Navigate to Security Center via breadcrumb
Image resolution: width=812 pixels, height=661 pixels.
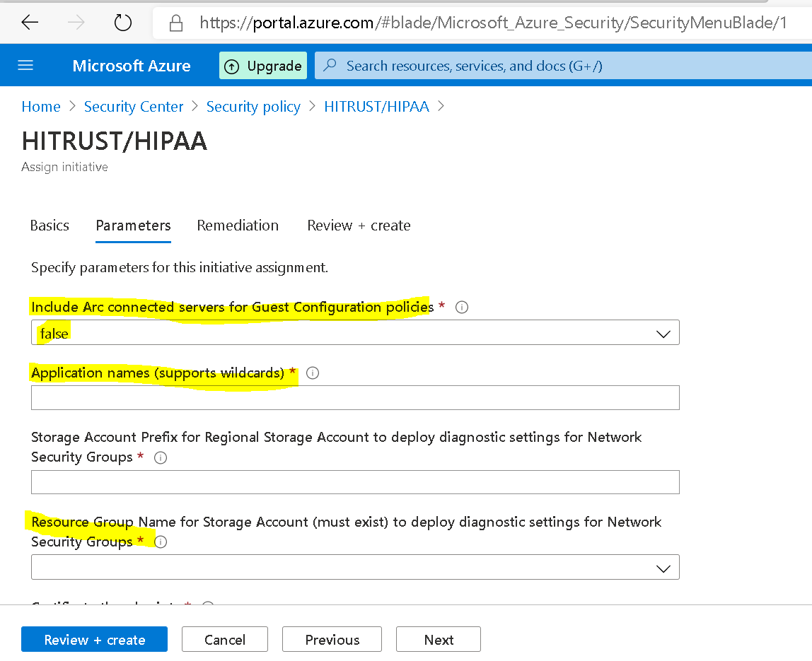point(133,106)
